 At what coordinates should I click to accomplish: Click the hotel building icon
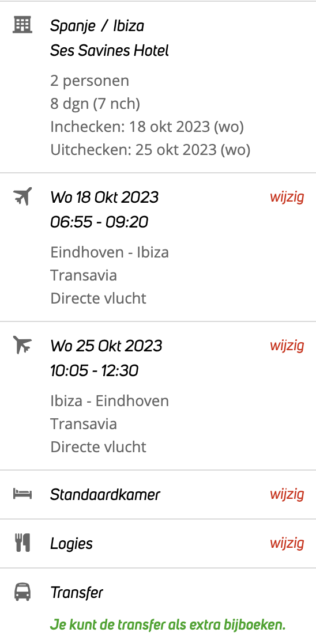(22, 25)
